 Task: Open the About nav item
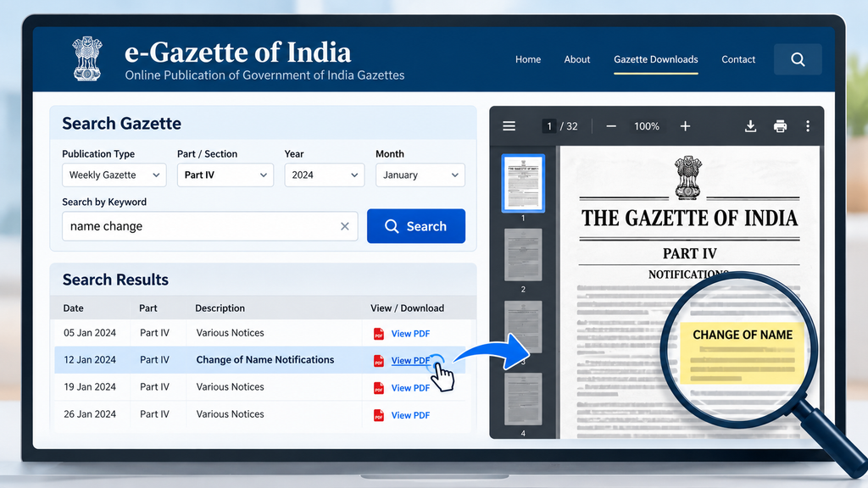pos(576,59)
